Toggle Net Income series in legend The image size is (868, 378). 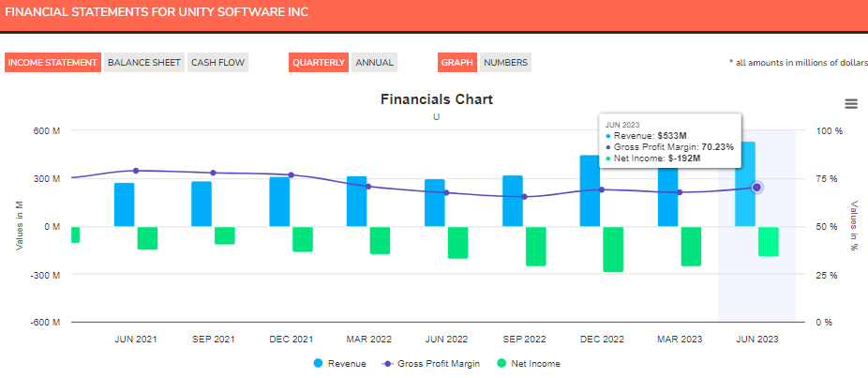pos(535,363)
